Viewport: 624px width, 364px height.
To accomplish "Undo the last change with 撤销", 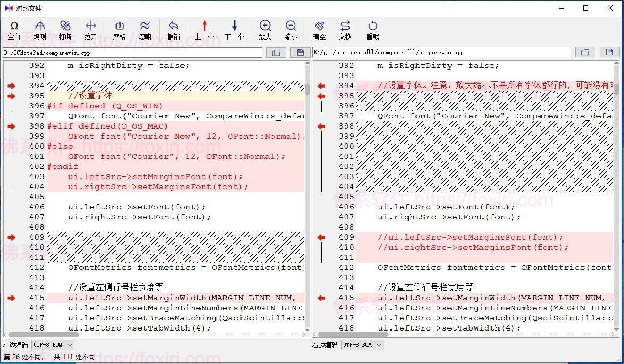I will (174, 29).
